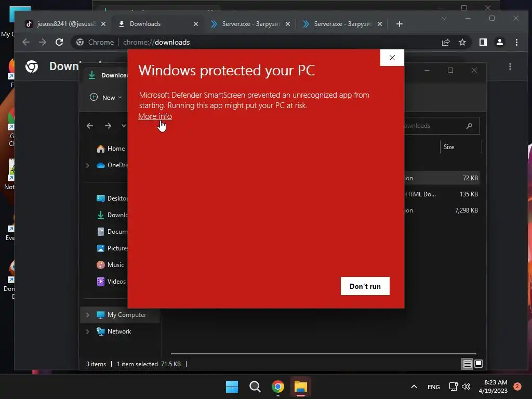This screenshot has height=399, width=532.
Task: Show hidden system tray icons
Action: click(414, 387)
